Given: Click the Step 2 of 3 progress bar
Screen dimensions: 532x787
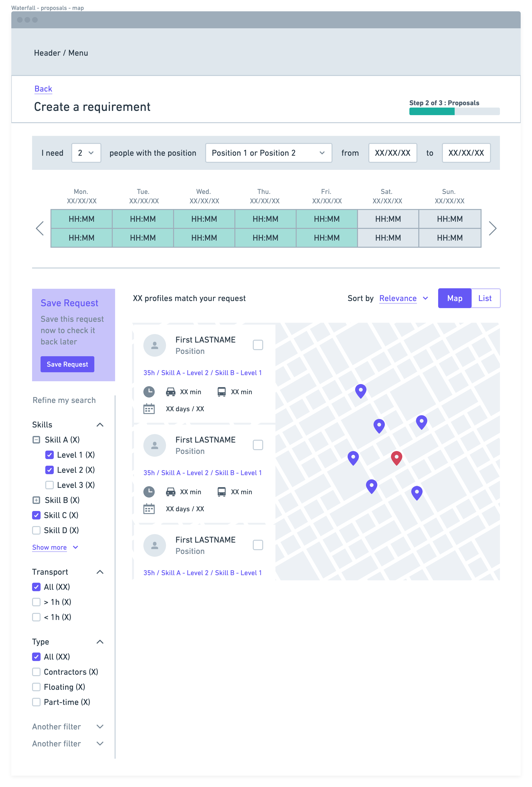Looking at the screenshot, I should tap(454, 111).
